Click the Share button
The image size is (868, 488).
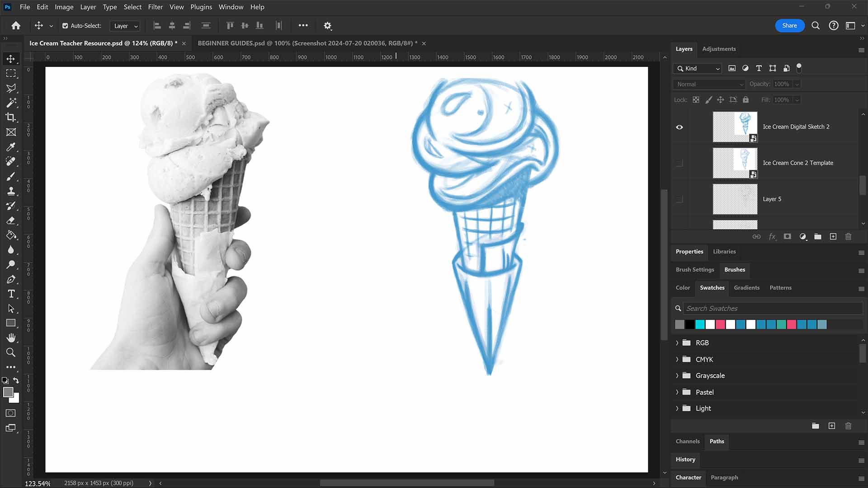[x=789, y=26]
